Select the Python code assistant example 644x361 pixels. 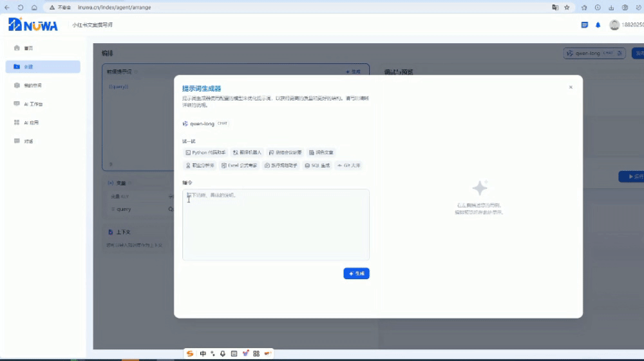205,153
